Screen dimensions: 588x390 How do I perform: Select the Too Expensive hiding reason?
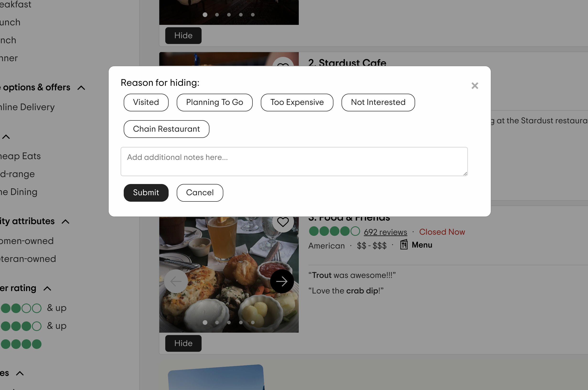tap(297, 102)
